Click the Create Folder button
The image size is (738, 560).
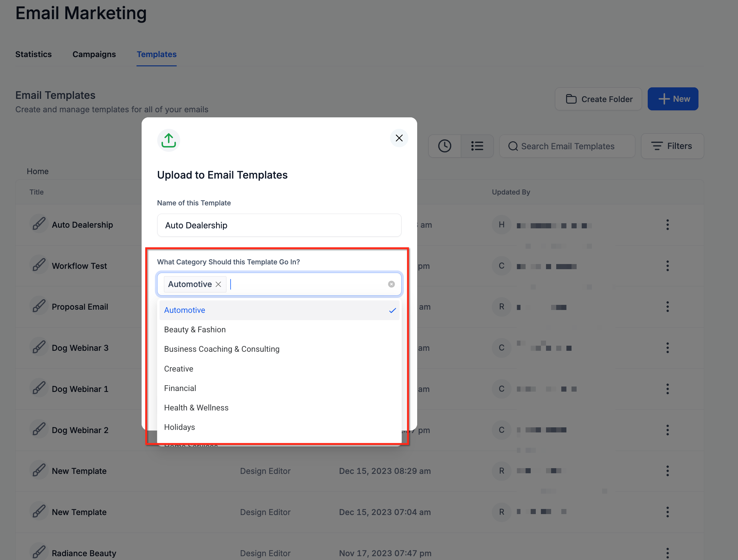598,99
